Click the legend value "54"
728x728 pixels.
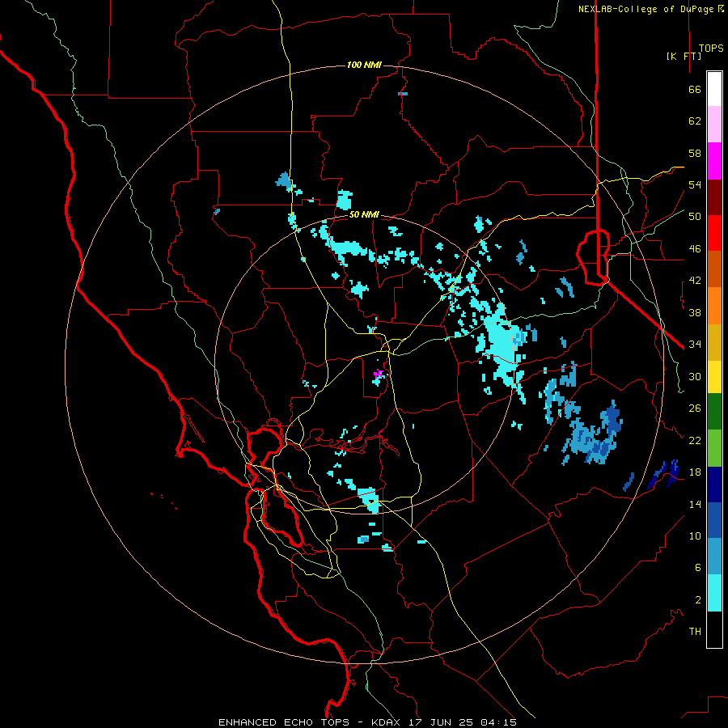coord(695,184)
